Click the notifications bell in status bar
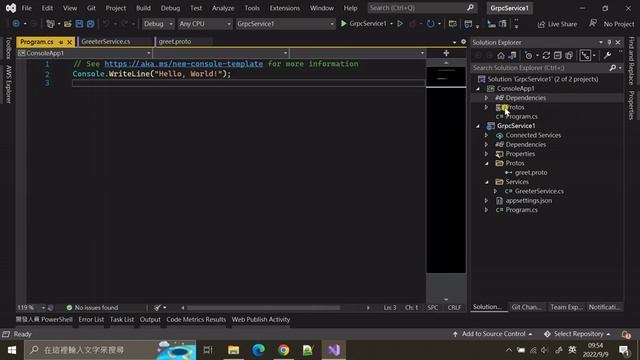640x360 pixels. click(x=626, y=334)
